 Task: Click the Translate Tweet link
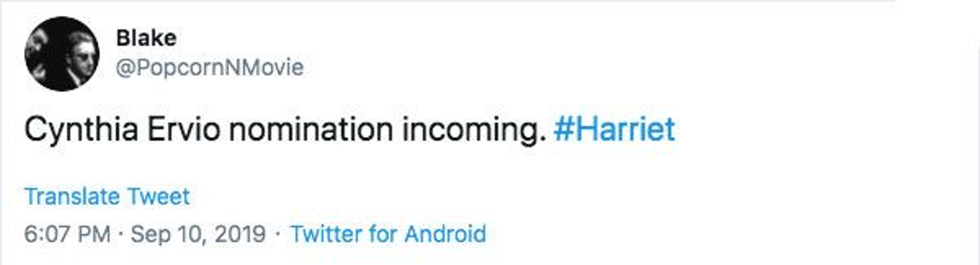tap(107, 197)
